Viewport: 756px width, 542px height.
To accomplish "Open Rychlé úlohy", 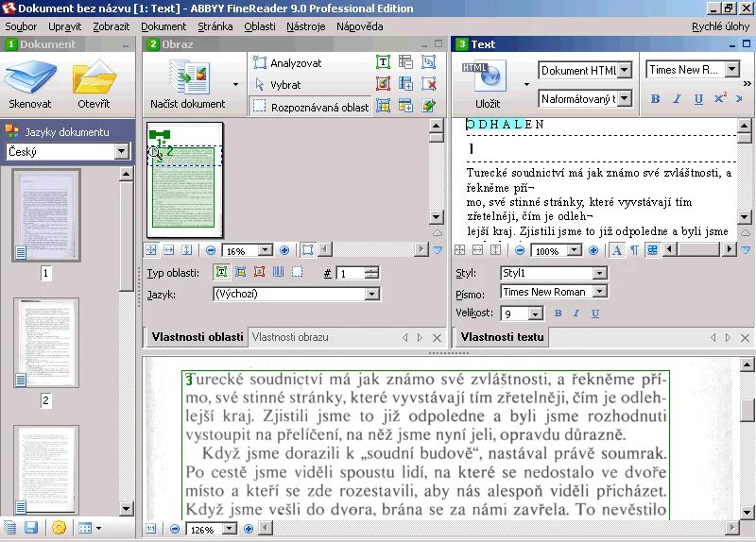I will [x=720, y=26].
